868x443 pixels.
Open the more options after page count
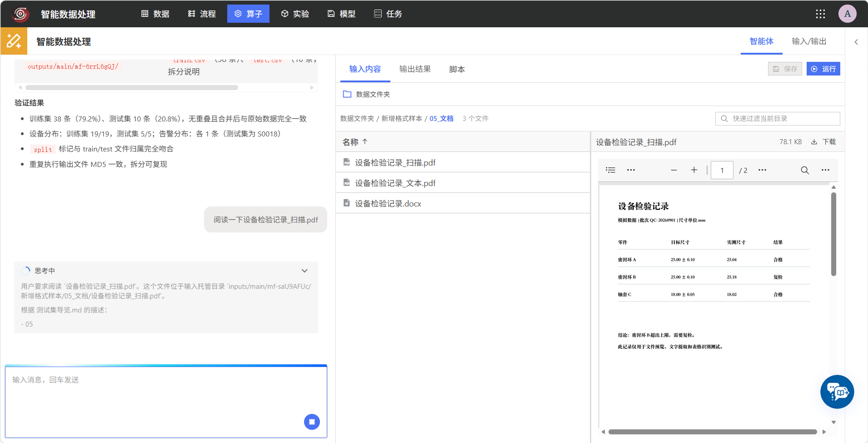pos(762,170)
